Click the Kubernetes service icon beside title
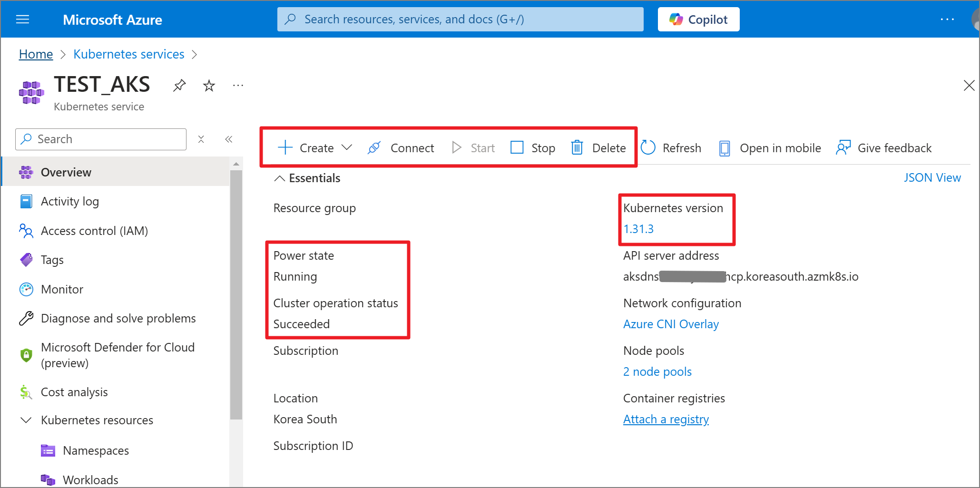This screenshot has width=980, height=488. [31, 92]
